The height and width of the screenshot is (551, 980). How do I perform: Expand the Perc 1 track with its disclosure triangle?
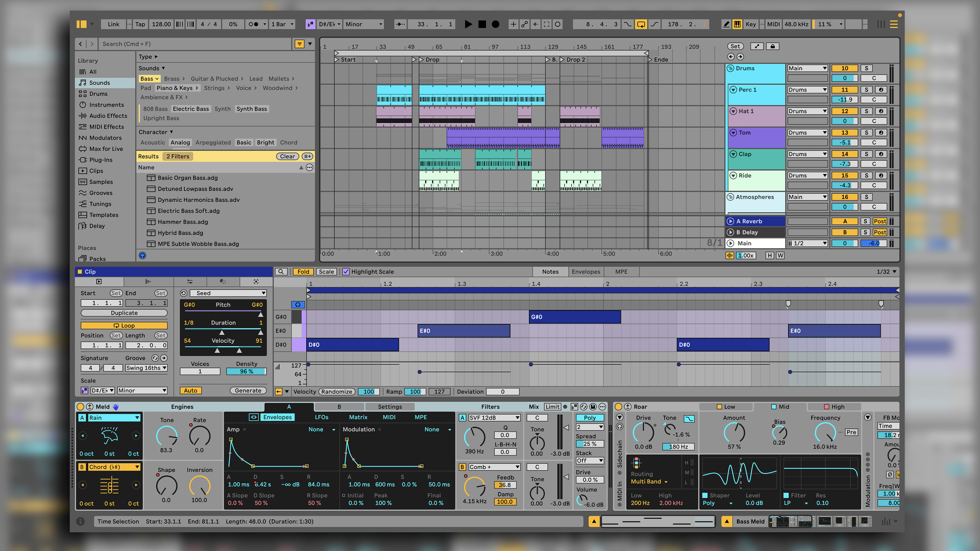pyautogui.click(x=734, y=90)
